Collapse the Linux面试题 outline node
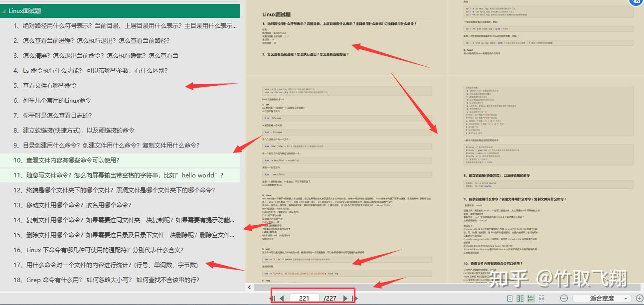 click(5, 10)
